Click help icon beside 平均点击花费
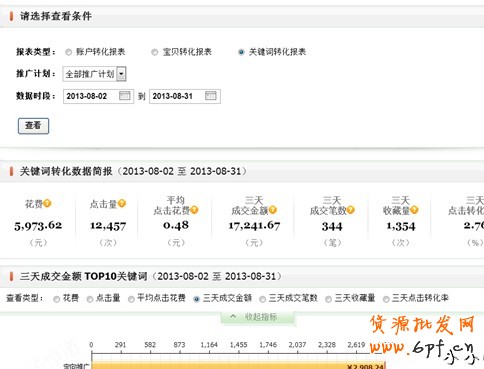Viewport: 484px width, 369px height. tap(194, 210)
